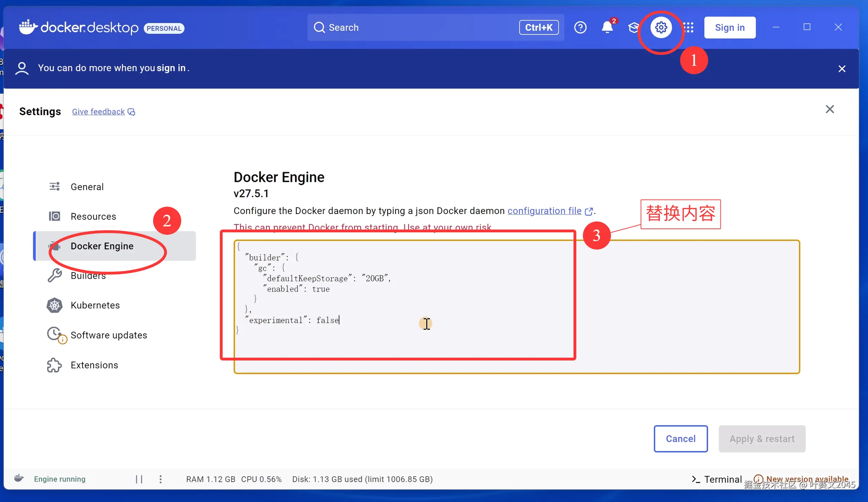Open the configuration file link

544,211
